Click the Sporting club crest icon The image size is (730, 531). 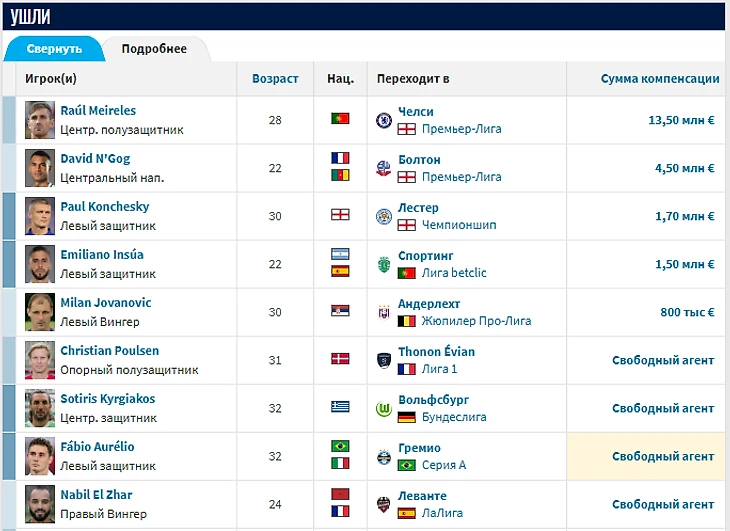point(383,264)
